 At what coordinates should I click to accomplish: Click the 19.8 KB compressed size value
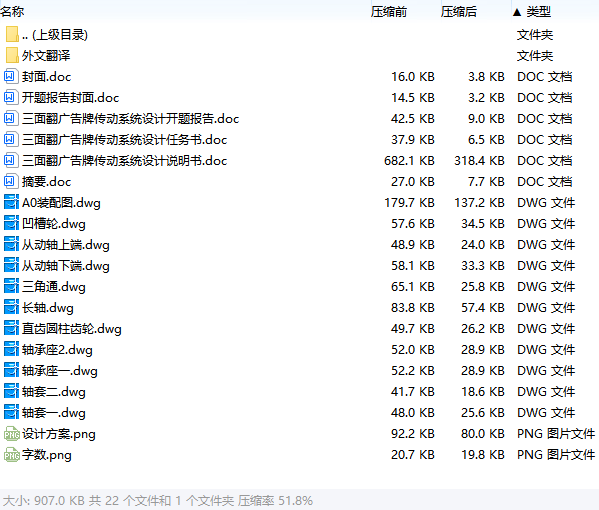coord(482,455)
